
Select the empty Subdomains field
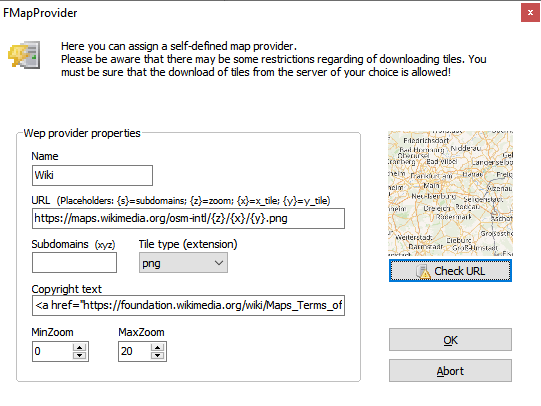[x=74, y=263]
